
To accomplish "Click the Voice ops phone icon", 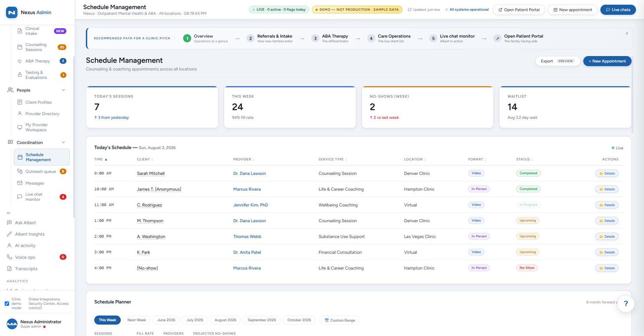I will point(9,257).
